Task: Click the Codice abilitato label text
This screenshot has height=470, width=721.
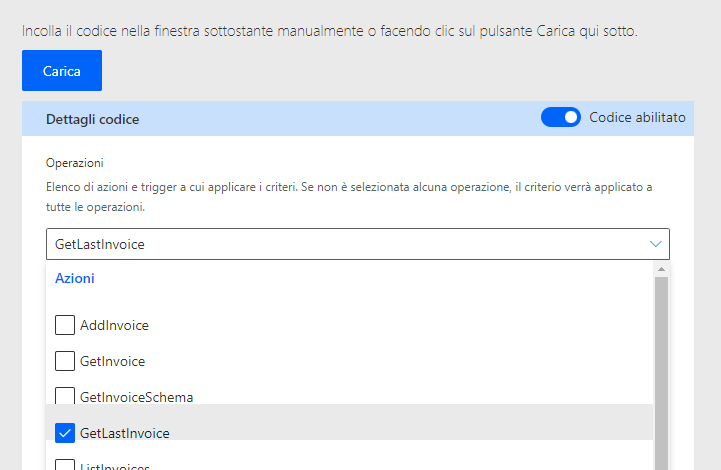Action: point(637,118)
